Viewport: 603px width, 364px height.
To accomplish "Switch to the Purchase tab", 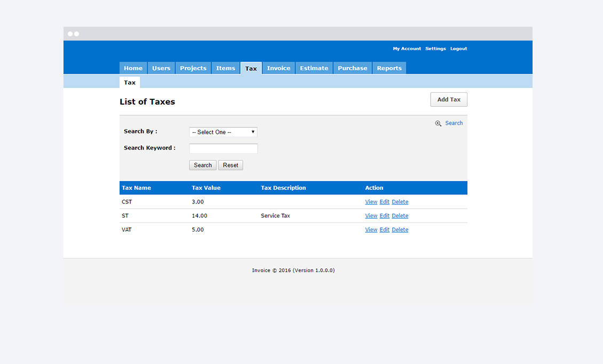I will pos(352,68).
